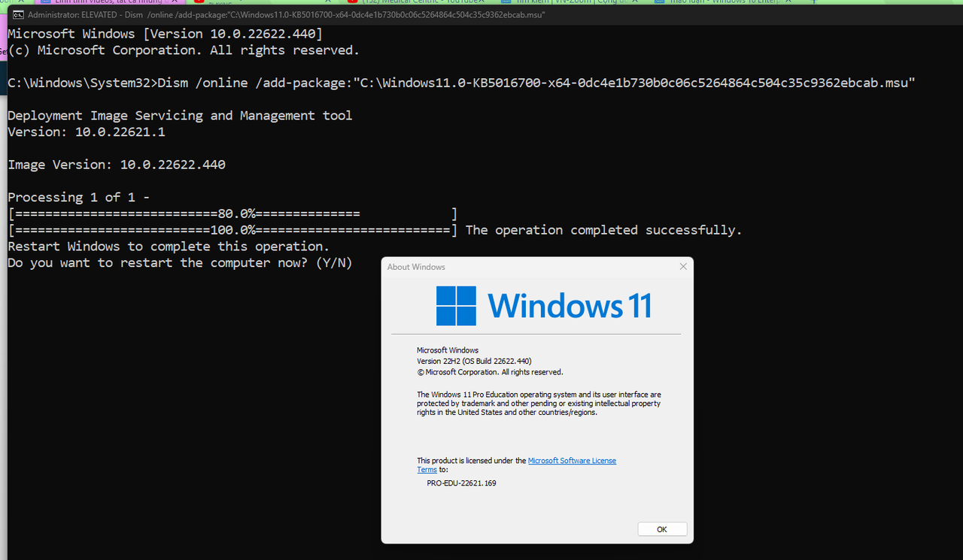Click 'Microsoft Windows [Version 10.0.22622.440]' line
Viewport: 963px width, 560px height.
165,34
